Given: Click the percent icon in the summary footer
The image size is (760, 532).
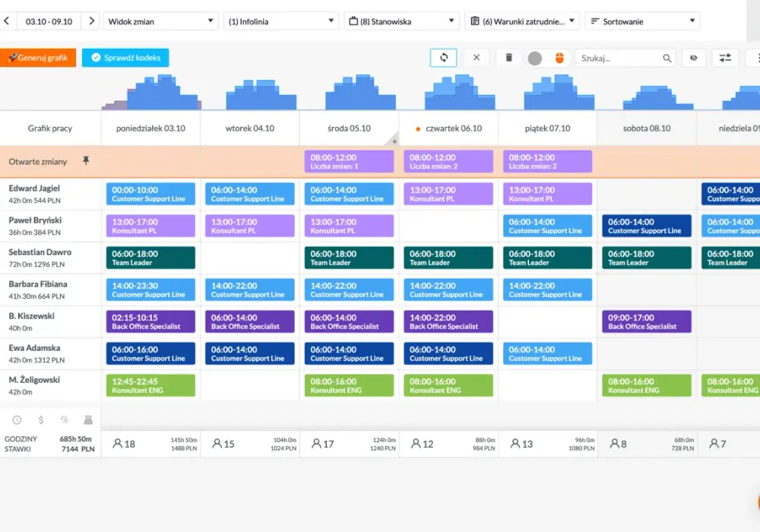Looking at the screenshot, I should point(65,420).
